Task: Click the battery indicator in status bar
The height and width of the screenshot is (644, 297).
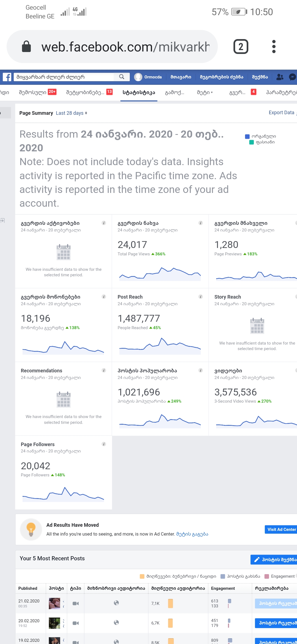Action: [239, 12]
